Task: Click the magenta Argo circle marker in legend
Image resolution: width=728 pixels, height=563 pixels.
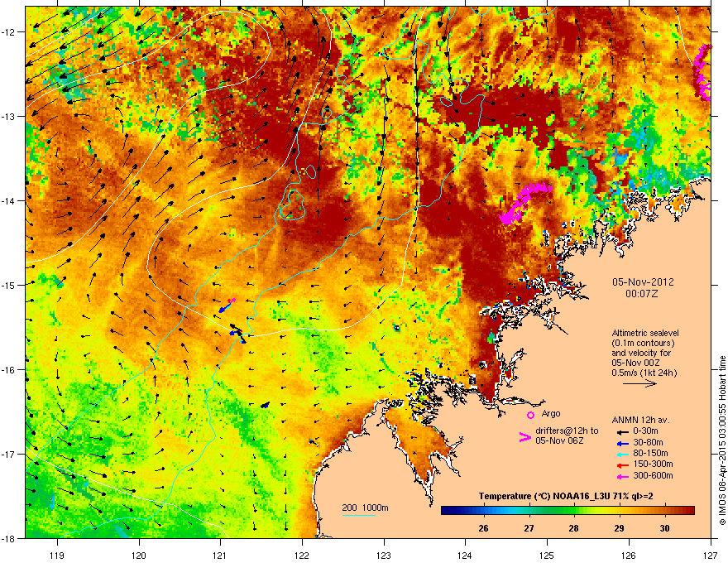Action: click(x=530, y=415)
